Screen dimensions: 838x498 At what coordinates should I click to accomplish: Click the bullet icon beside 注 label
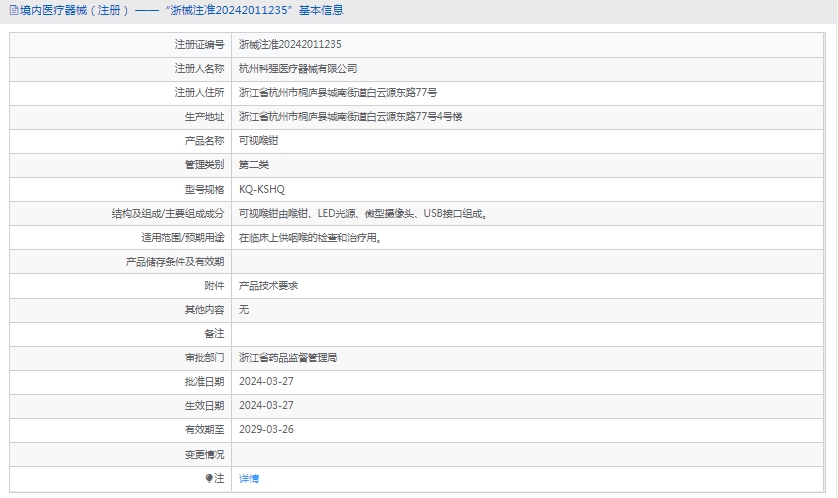coord(208,479)
